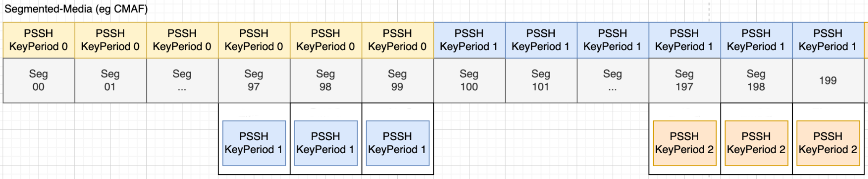Select the Seg 100 box
The height and width of the screenshot is (179, 868).
[469, 80]
